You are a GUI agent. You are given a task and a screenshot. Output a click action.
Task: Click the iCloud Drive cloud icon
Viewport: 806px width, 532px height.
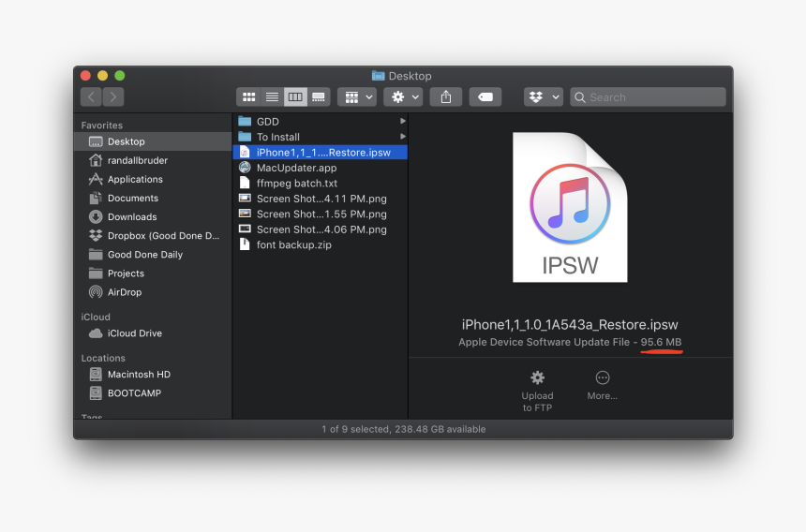tap(96, 333)
